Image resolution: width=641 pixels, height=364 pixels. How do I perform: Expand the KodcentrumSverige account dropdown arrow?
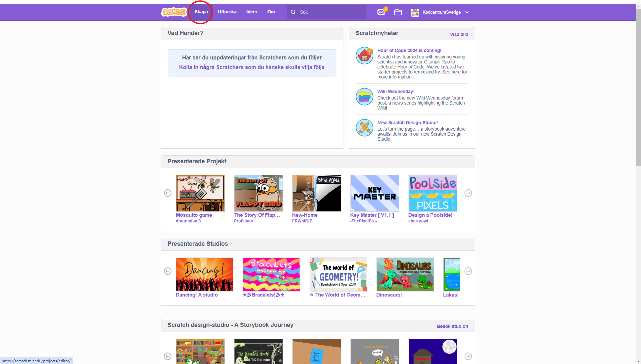467,12
